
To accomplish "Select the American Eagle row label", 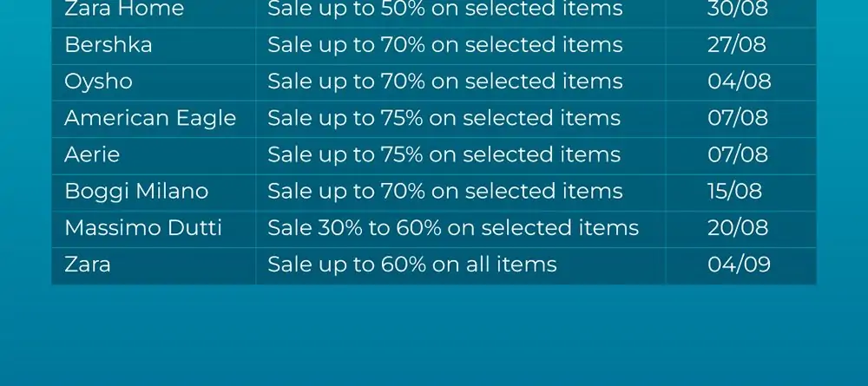I will [x=150, y=118].
